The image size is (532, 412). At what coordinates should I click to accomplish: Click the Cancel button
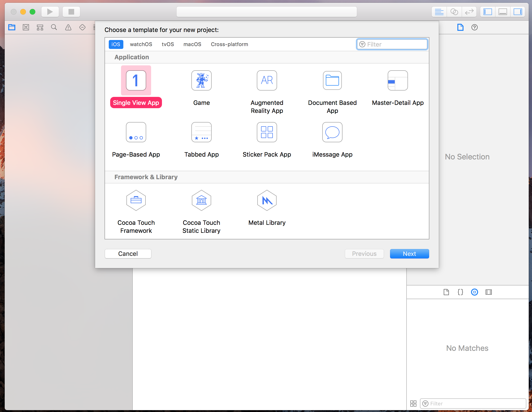(x=128, y=254)
